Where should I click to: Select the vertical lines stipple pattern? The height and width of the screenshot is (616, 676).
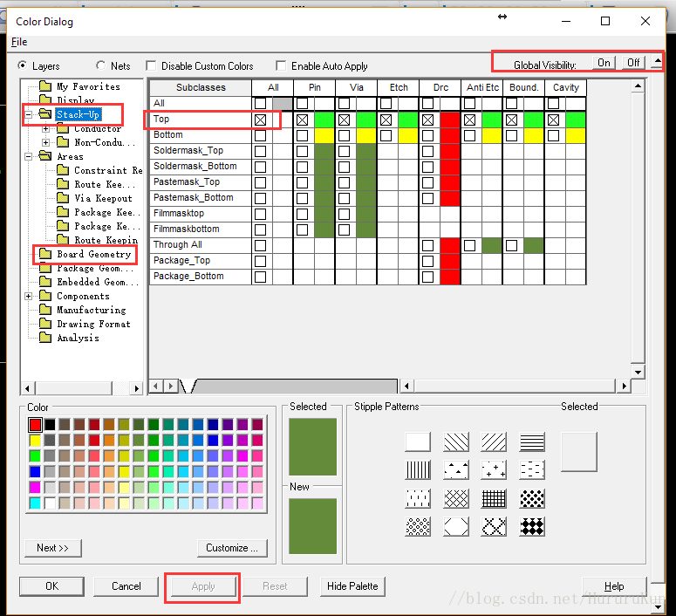click(418, 470)
